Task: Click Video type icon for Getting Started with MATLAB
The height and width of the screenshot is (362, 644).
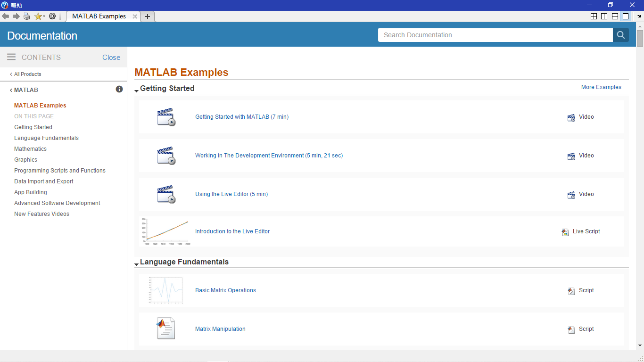Action: [571, 117]
